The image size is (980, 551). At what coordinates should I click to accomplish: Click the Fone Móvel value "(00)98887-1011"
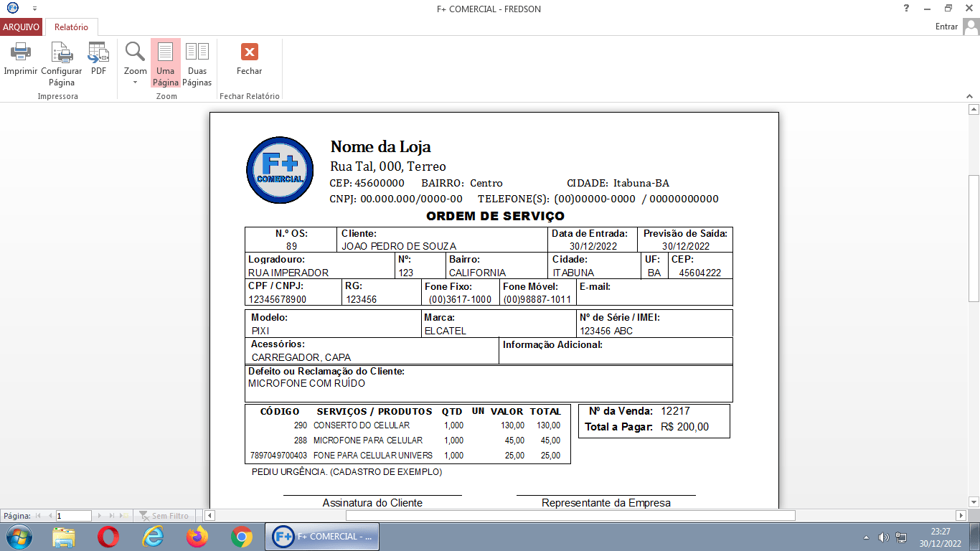537,299
